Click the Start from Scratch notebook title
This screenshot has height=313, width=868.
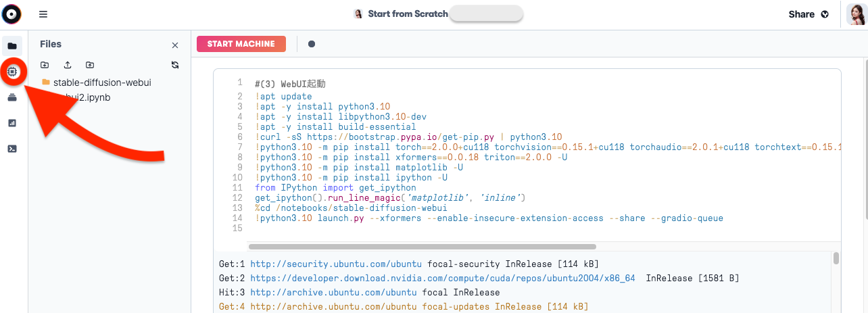(x=407, y=14)
